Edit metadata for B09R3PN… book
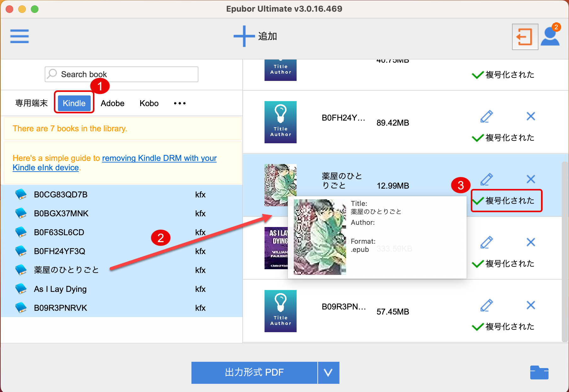The height and width of the screenshot is (392, 569). tap(486, 305)
